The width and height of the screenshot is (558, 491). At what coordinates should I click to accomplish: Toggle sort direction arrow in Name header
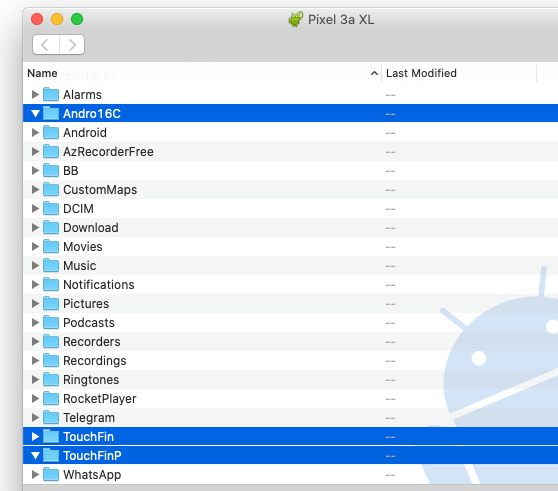pos(374,73)
